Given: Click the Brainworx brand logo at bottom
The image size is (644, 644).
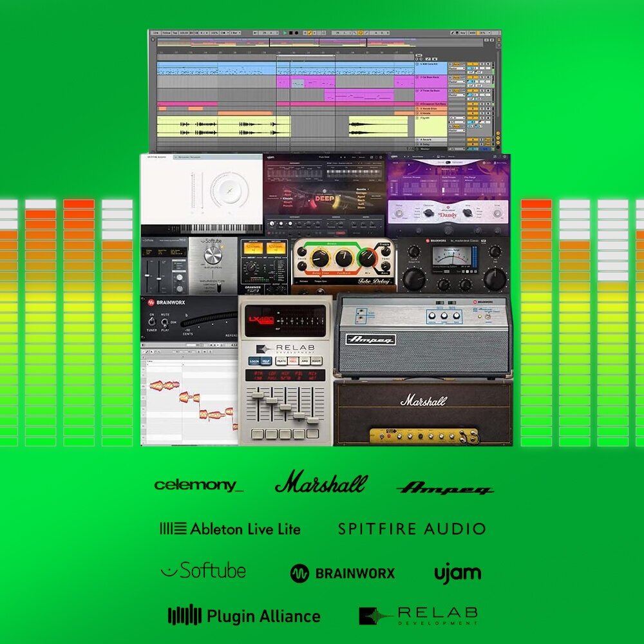Looking at the screenshot, I should tap(343, 573).
